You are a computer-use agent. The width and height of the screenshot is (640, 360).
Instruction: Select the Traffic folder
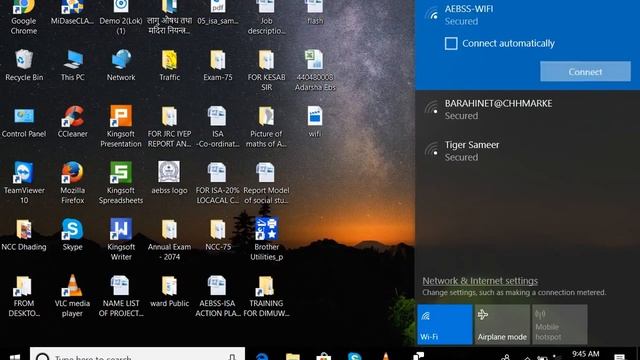[169, 65]
